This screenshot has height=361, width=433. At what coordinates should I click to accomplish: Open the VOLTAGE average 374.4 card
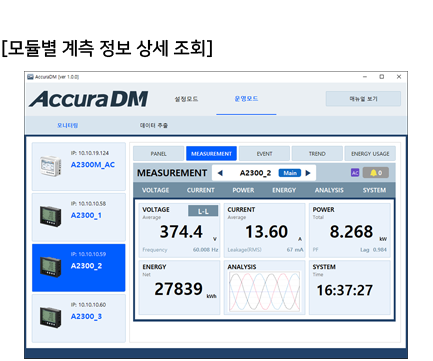pyautogui.click(x=179, y=230)
